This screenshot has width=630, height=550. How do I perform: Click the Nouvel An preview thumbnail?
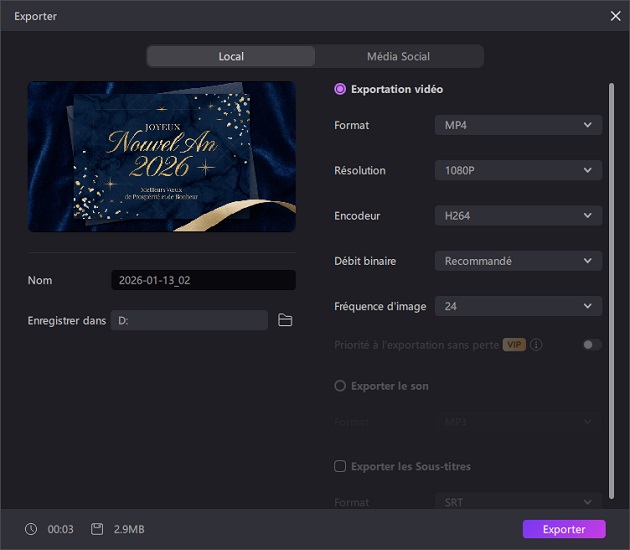coord(162,156)
